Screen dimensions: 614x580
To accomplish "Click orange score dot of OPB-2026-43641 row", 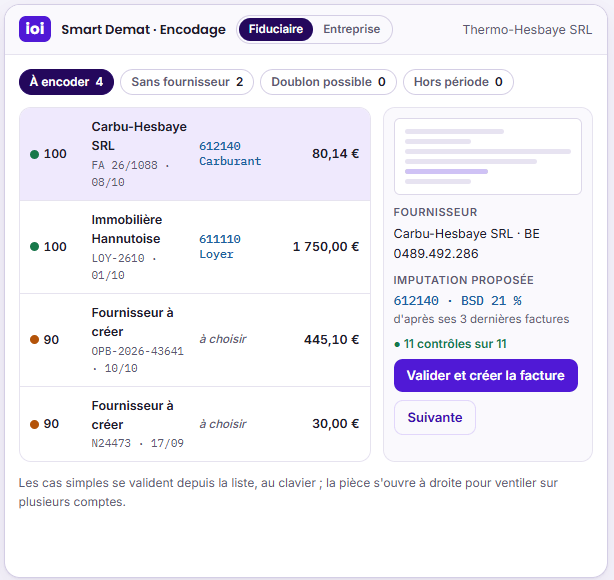I will [34, 340].
